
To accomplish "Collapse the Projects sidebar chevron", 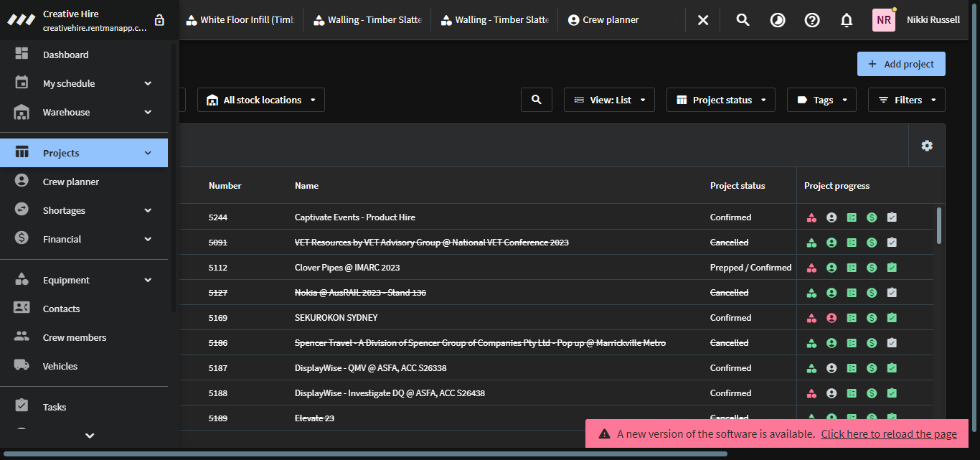I will pyautogui.click(x=148, y=153).
